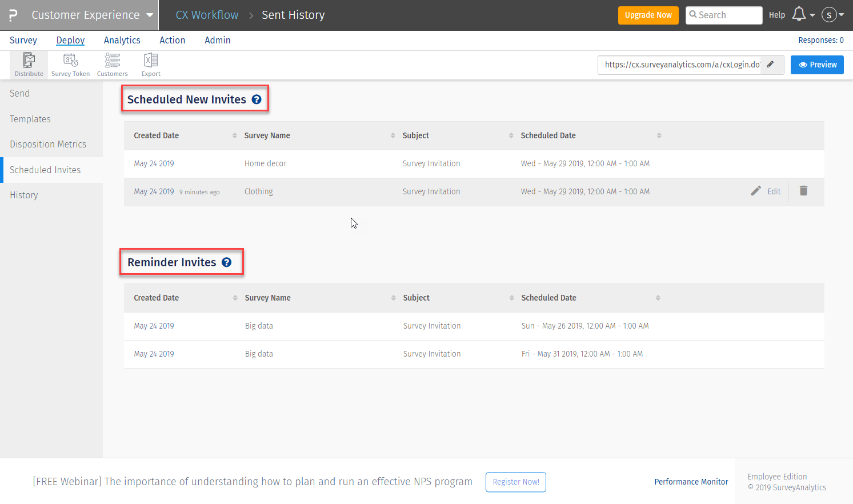This screenshot has height=504, width=853.
Task: Open the Customers icon in toolbar
Action: pyautogui.click(x=113, y=65)
